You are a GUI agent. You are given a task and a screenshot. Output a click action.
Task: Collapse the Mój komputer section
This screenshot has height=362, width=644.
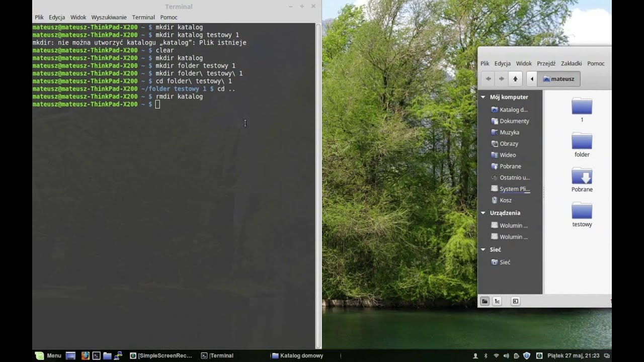tap(483, 97)
